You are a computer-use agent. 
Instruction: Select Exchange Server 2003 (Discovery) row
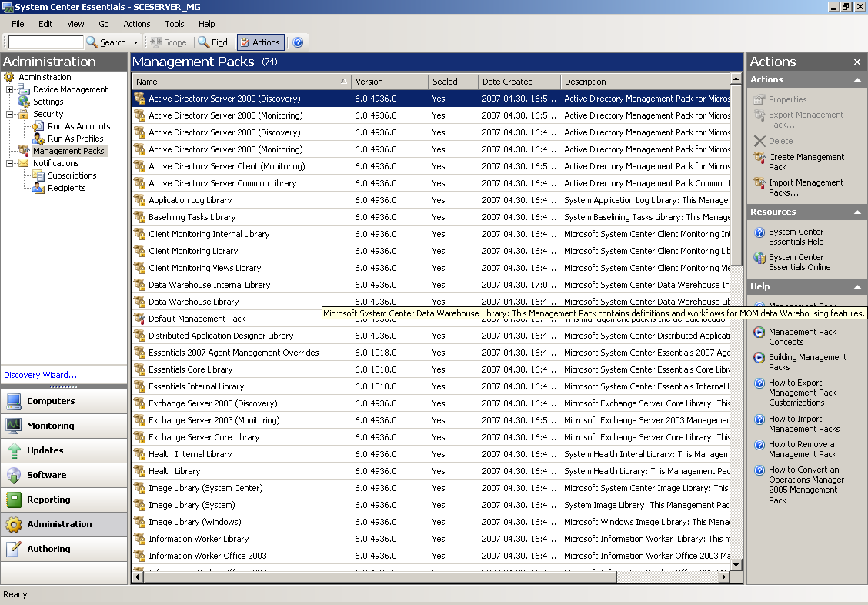431,403
